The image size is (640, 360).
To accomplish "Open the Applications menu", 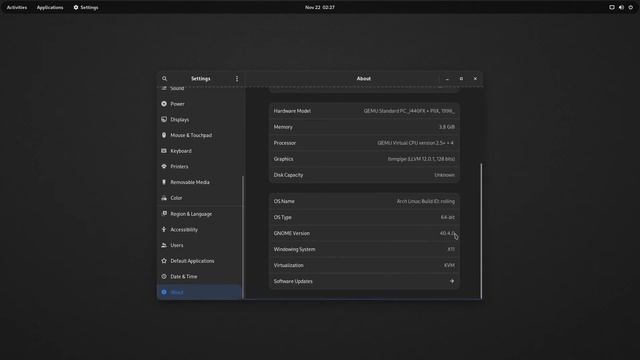I will coord(50,7).
